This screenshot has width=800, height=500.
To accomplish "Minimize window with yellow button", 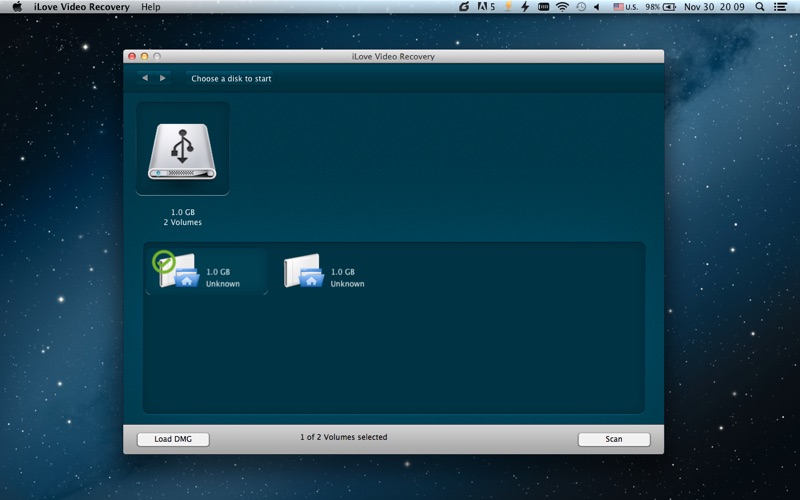I will pyautogui.click(x=144, y=57).
